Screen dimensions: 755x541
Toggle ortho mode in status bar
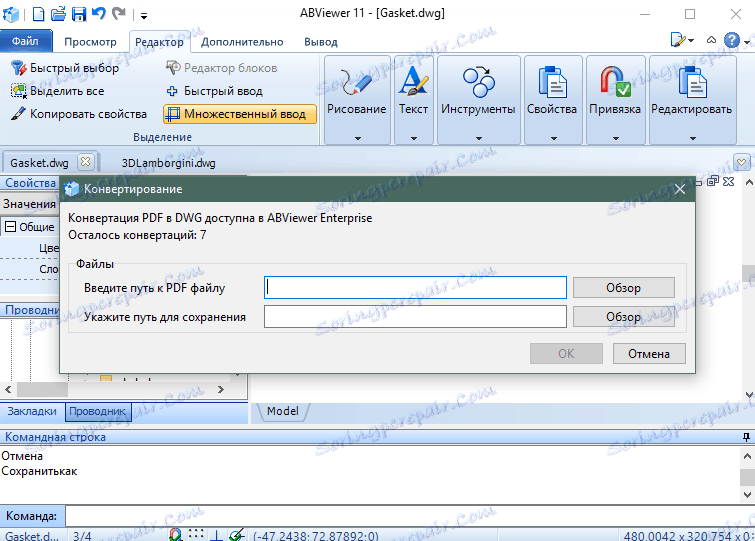click(x=217, y=535)
